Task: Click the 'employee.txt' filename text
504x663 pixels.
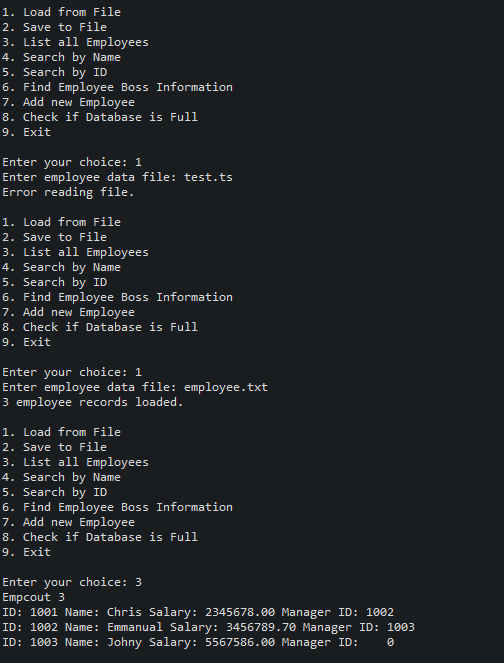Action: click(226, 387)
